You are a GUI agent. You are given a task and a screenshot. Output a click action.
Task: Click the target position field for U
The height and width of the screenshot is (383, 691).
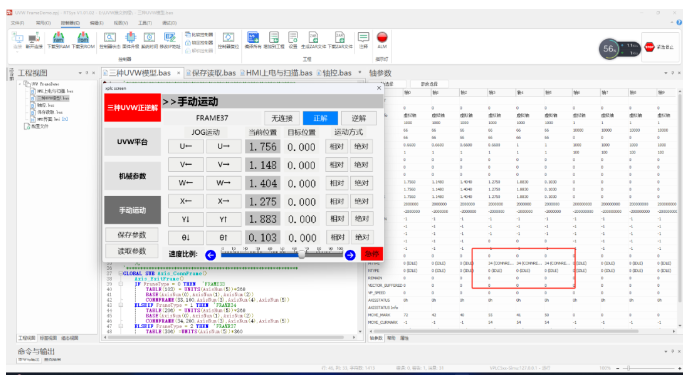[x=301, y=147]
